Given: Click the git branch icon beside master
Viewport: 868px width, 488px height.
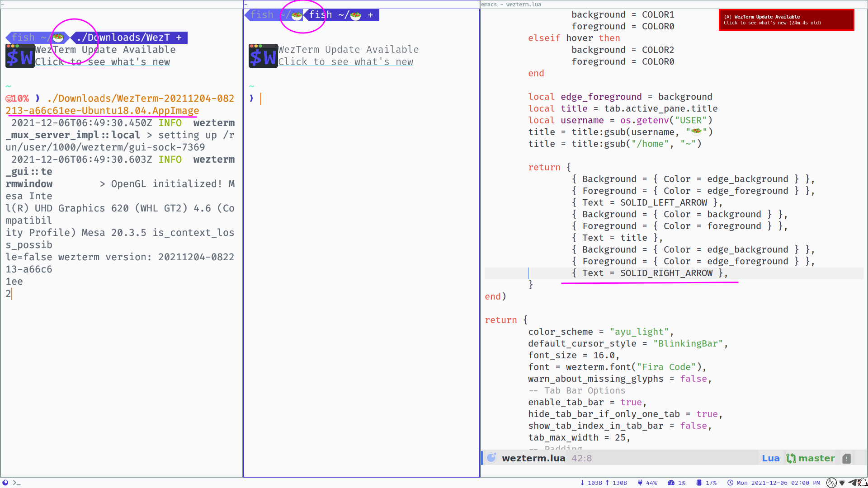Looking at the screenshot, I should pyautogui.click(x=791, y=458).
